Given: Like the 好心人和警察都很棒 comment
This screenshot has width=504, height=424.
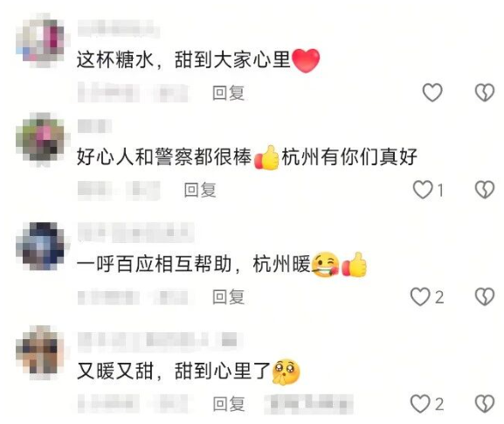Looking at the screenshot, I should 423,189.
